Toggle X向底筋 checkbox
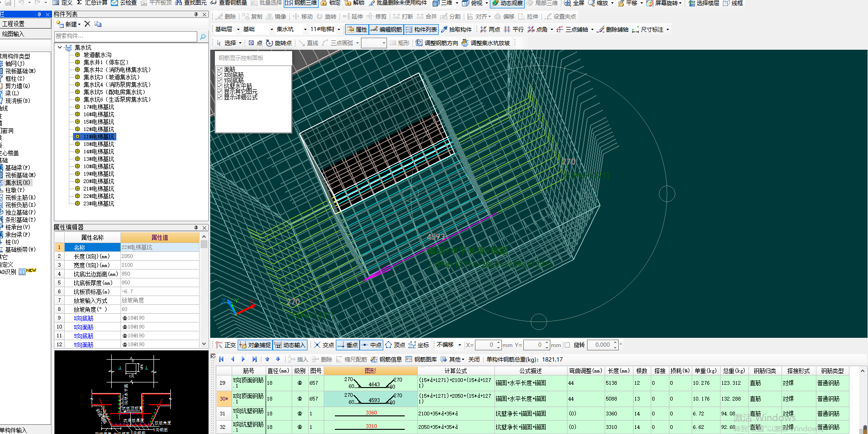868x434 pixels. pos(220,75)
